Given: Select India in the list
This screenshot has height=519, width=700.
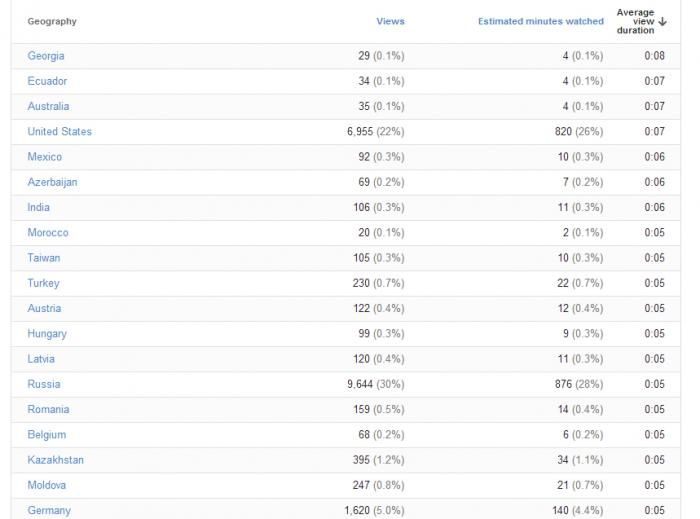Looking at the screenshot, I should tap(38, 208).
